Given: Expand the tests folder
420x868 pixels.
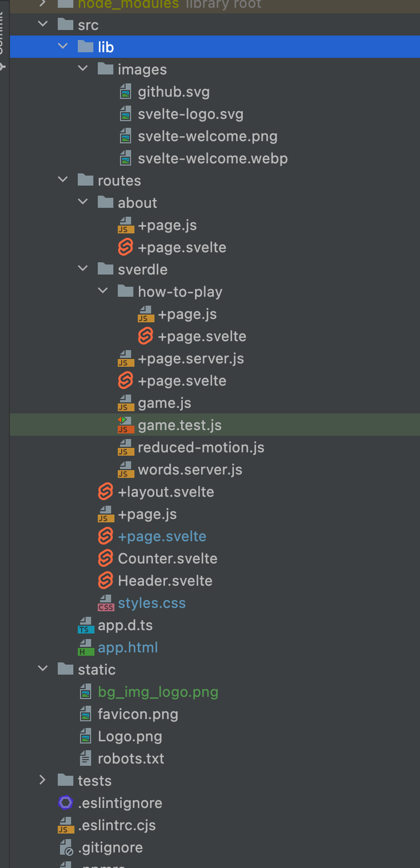Looking at the screenshot, I should click(x=43, y=780).
